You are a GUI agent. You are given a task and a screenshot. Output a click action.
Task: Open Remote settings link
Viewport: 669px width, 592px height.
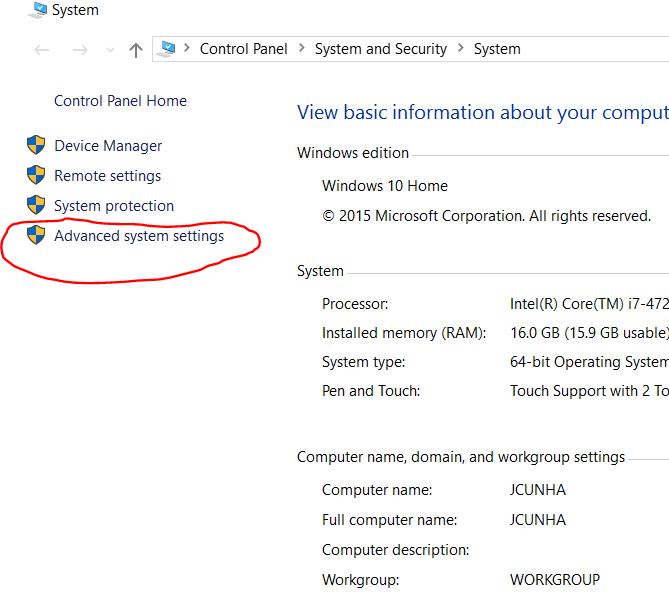click(x=108, y=176)
